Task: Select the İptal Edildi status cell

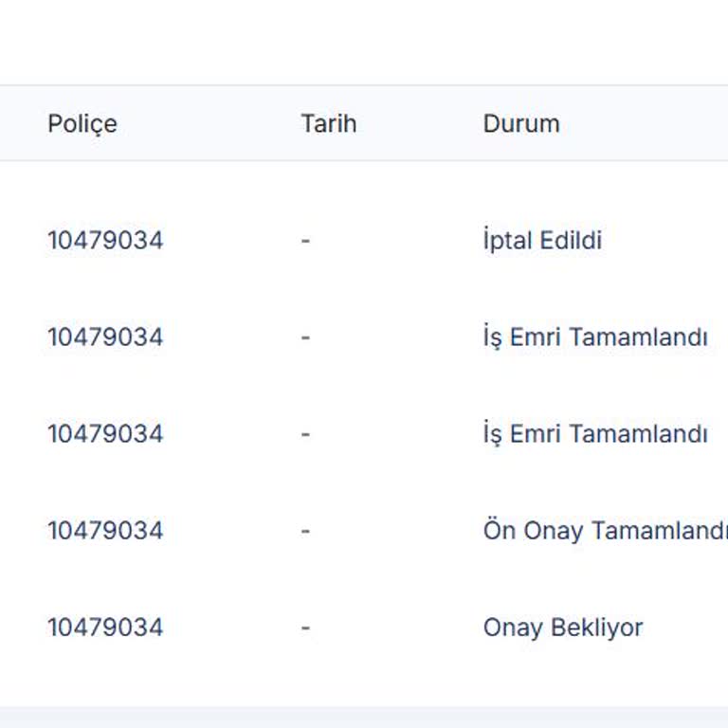Action: coord(542,240)
